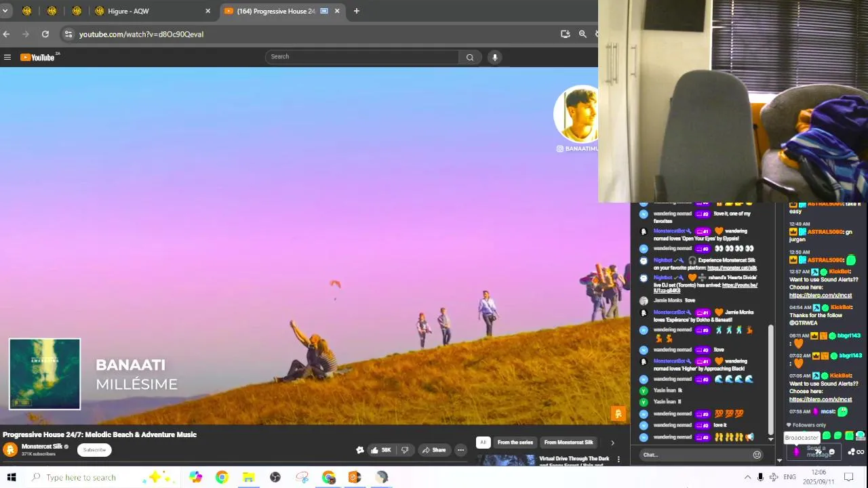Click the Banaati artist portrait in the video
The width and height of the screenshot is (868, 488).
pos(577,114)
